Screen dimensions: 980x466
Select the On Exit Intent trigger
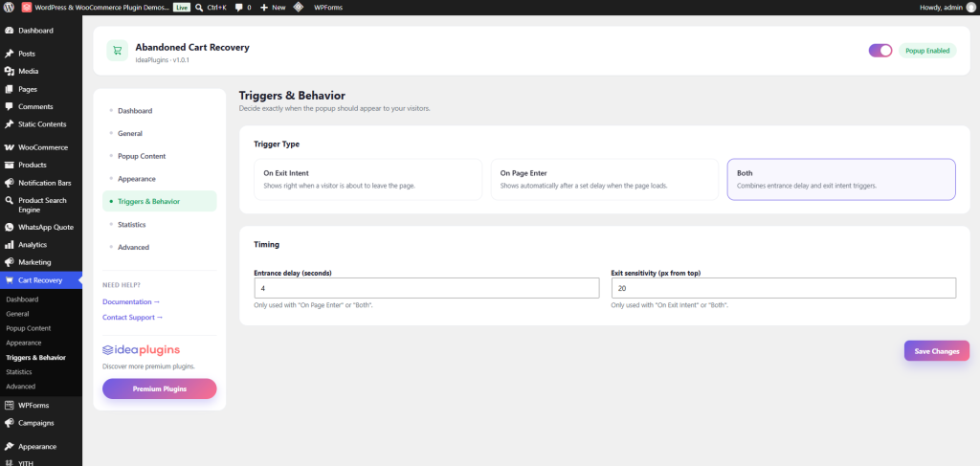point(367,179)
